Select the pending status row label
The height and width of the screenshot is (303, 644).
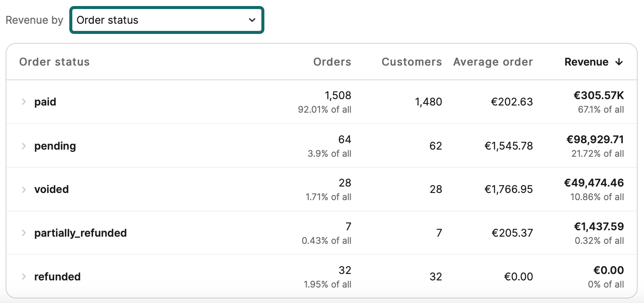(55, 146)
